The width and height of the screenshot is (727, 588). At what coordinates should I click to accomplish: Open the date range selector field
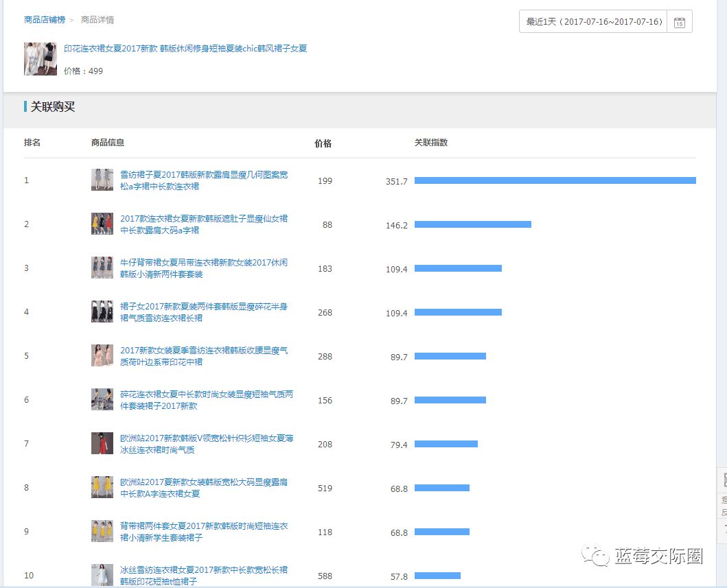(605, 22)
